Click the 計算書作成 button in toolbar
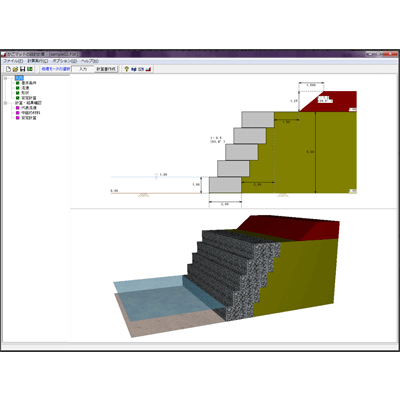The image size is (400, 400). pos(106,69)
